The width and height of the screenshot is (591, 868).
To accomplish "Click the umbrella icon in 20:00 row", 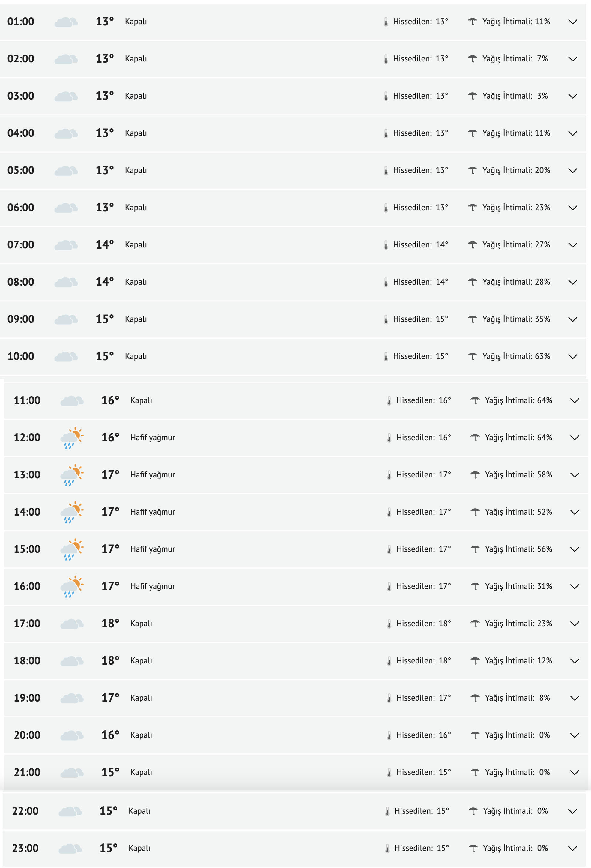I will (475, 735).
